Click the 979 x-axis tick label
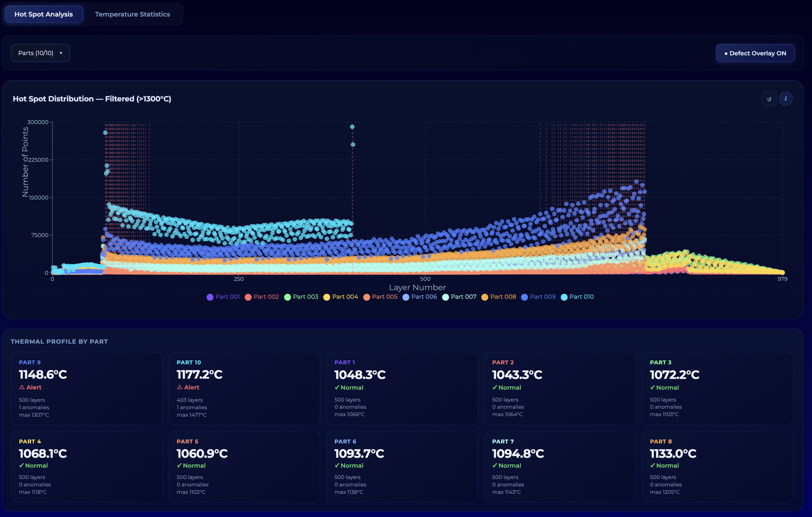The height and width of the screenshot is (517, 812). 782,279
